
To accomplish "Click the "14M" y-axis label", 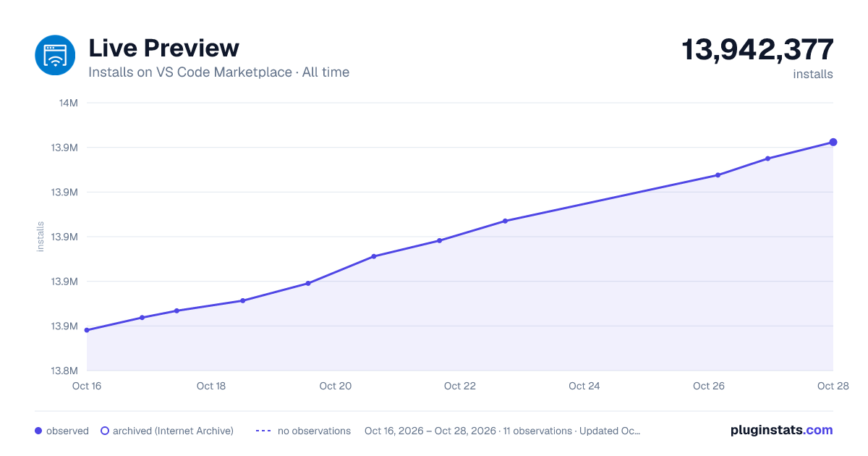I will pos(69,103).
